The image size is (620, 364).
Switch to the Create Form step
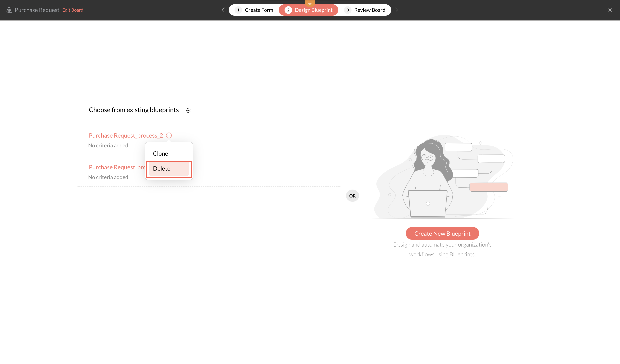(x=259, y=10)
